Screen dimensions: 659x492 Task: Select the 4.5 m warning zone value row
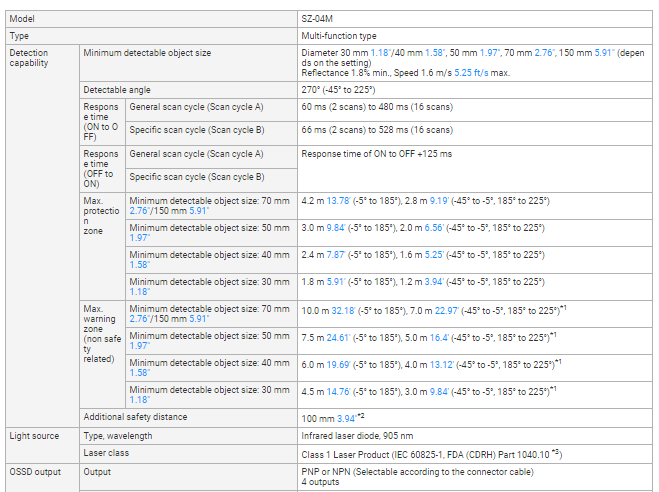tap(475, 395)
